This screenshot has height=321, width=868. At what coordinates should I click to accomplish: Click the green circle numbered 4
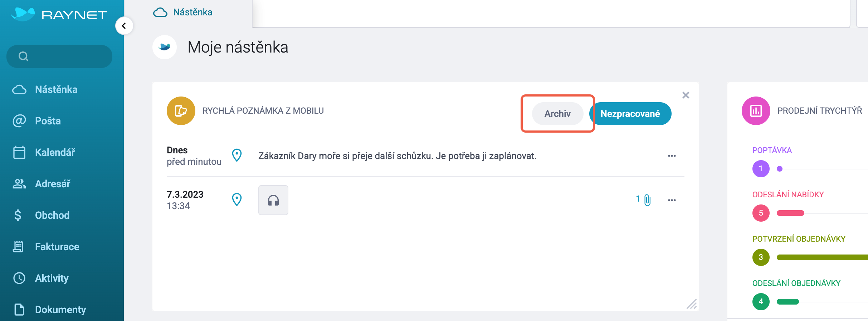(761, 302)
